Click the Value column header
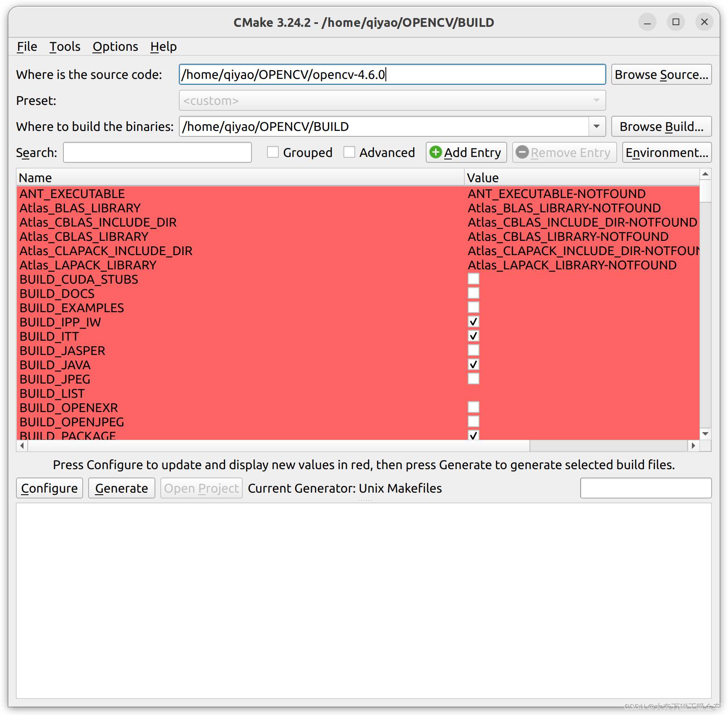Image resolution: width=728 pixels, height=715 pixels. pos(582,177)
